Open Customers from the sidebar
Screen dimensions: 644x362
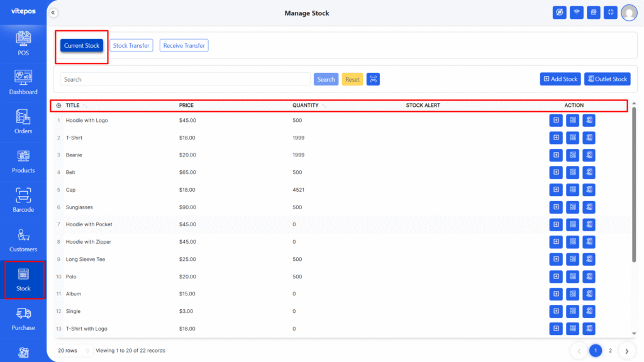[23, 240]
